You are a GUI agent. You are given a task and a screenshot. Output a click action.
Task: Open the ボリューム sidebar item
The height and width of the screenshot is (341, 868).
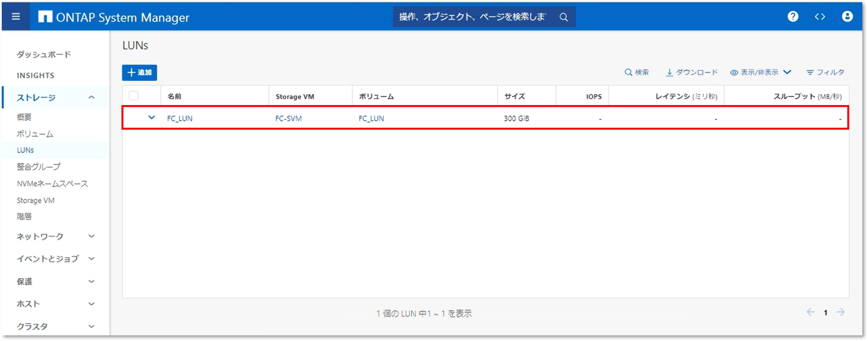click(35, 134)
